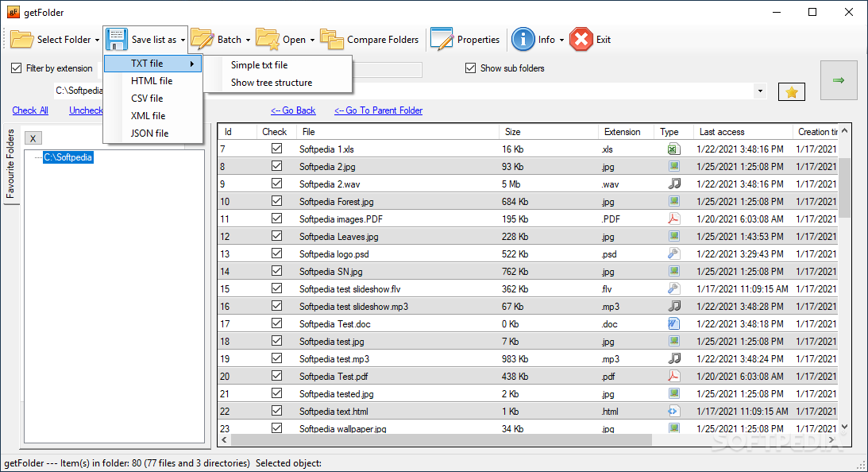868x472 pixels.
Task: Choose HTML file from the save menu
Action: click(152, 81)
